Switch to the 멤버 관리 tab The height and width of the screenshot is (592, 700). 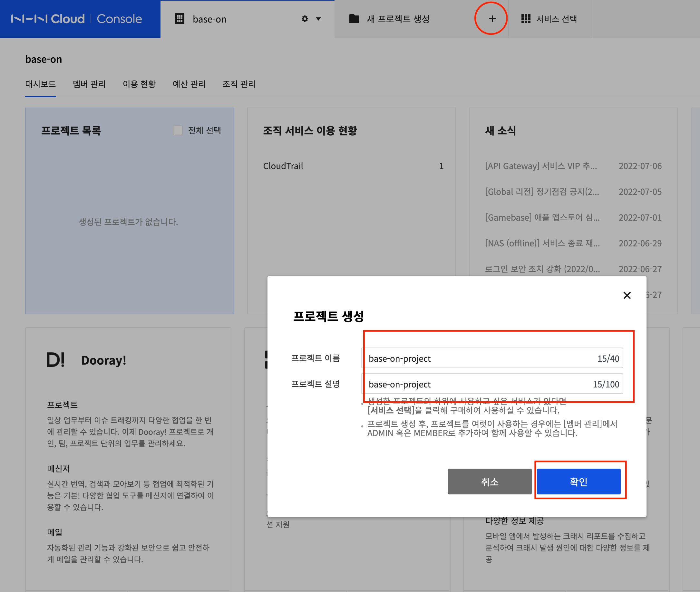89,84
